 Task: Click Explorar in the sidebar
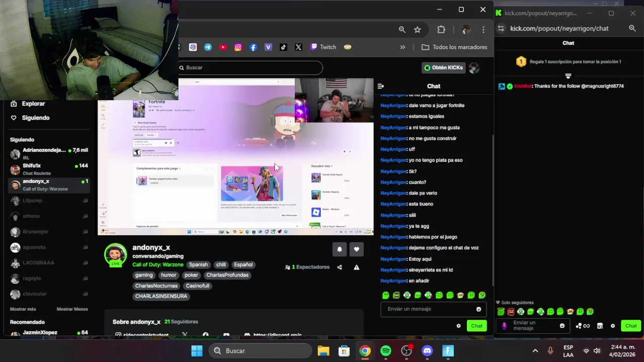tap(29, 104)
